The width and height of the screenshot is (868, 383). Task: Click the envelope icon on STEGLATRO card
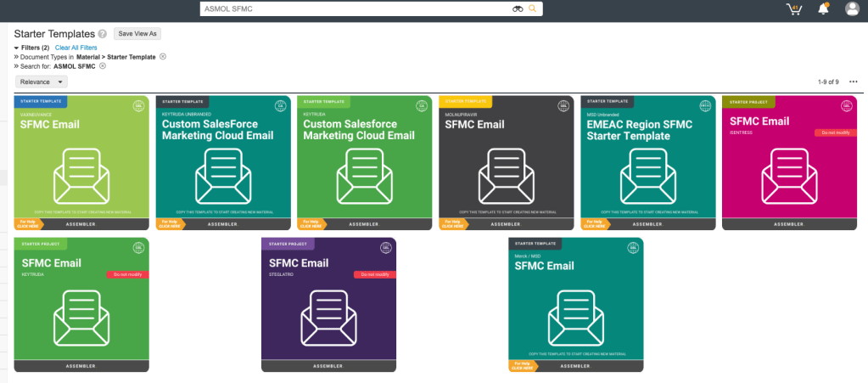point(329,318)
